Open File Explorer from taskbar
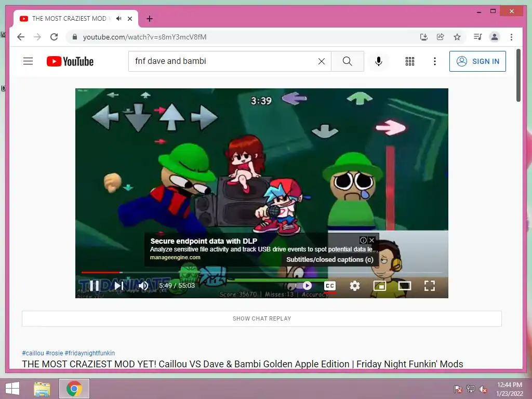 click(42, 389)
